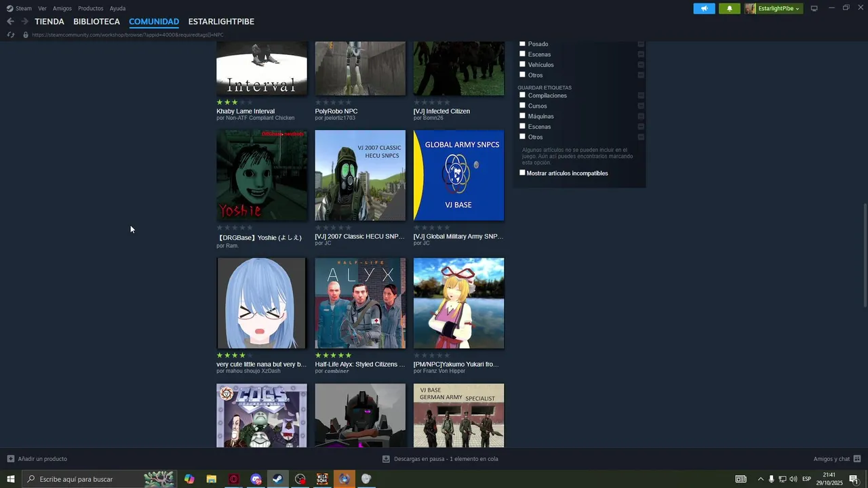Open the blue-haired nana thumbnail
The height and width of the screenshot is (488, 868).
262,303
